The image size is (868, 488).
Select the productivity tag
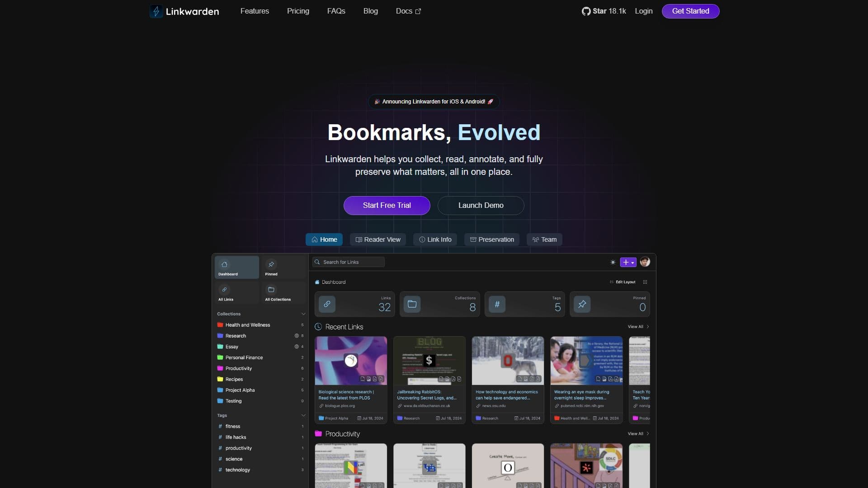point(260,448)
